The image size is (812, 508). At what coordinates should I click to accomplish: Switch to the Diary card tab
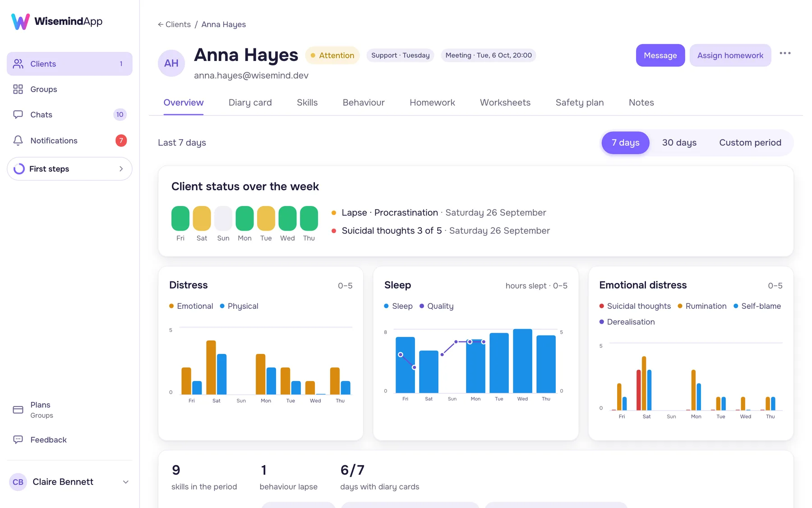click(x=250, y=103)
